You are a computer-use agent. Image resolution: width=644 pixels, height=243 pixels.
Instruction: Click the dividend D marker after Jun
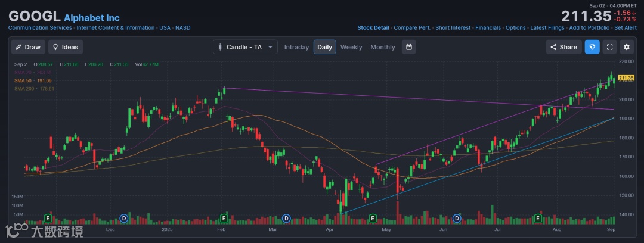pyautogui.click(x=457, y=218)
